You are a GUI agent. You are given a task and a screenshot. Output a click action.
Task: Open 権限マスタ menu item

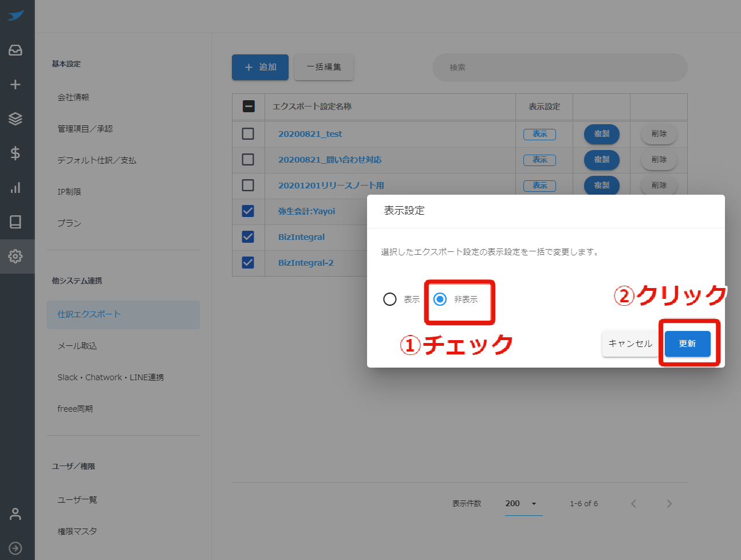77,531
